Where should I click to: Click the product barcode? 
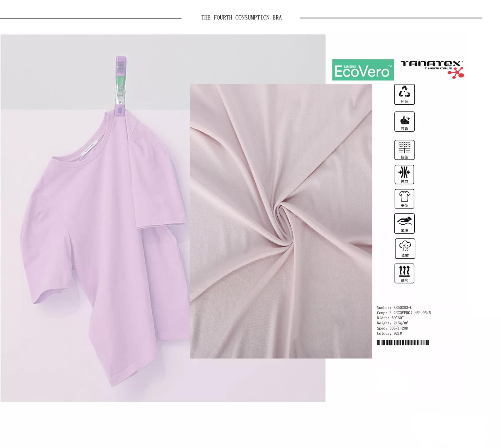(403, 342)
